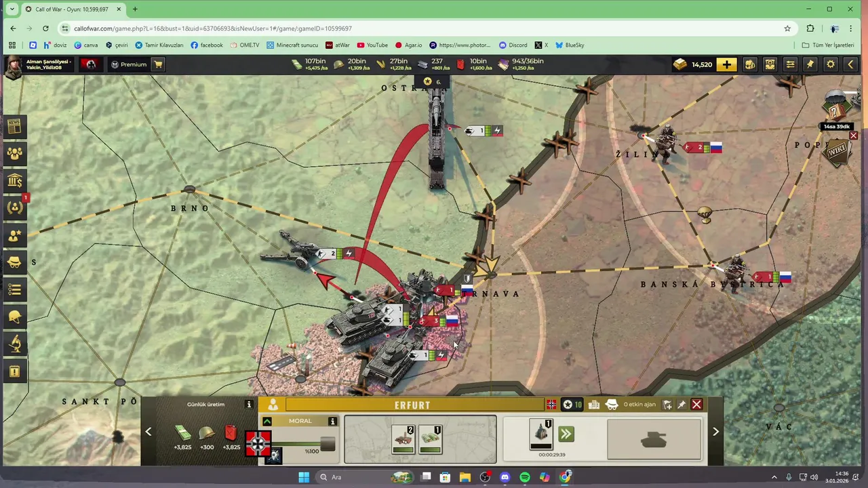Click the metal resource 237 counter

point(433,64)
